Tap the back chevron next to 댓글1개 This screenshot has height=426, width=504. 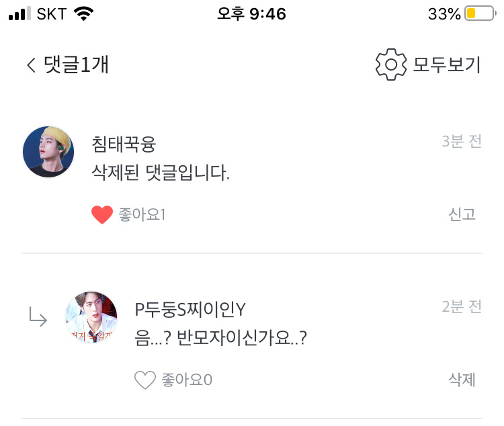coord(31,65)
